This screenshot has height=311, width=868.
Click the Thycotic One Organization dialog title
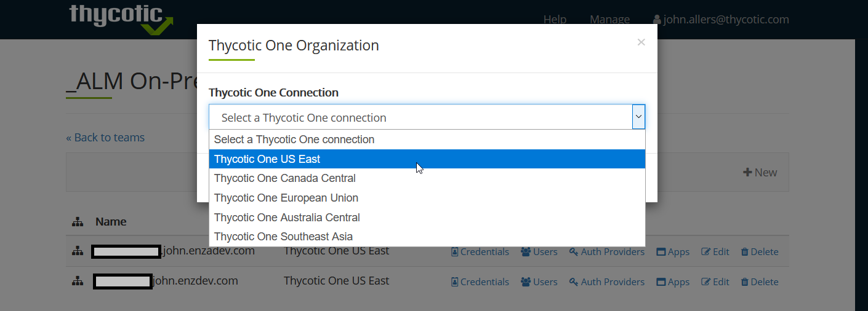click(294, 45)
